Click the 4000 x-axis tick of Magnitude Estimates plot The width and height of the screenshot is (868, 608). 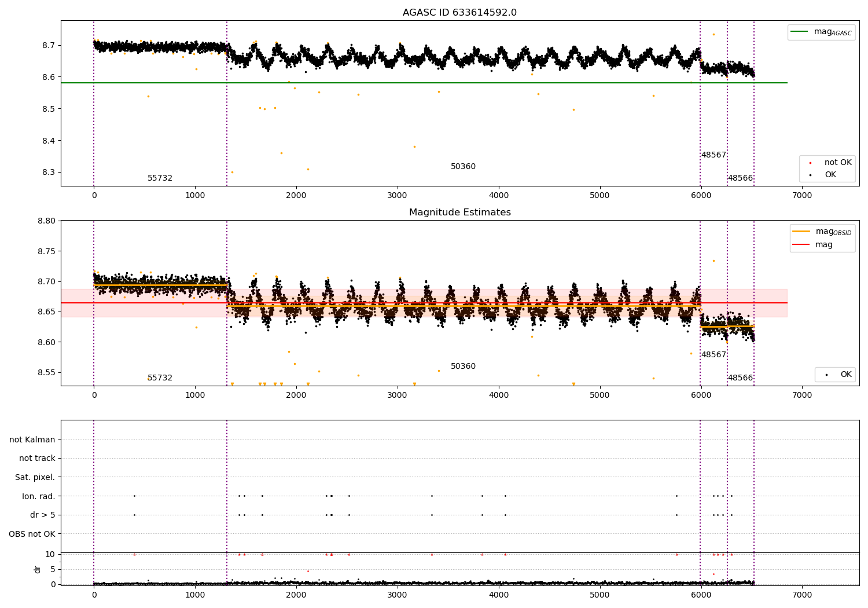499,395
